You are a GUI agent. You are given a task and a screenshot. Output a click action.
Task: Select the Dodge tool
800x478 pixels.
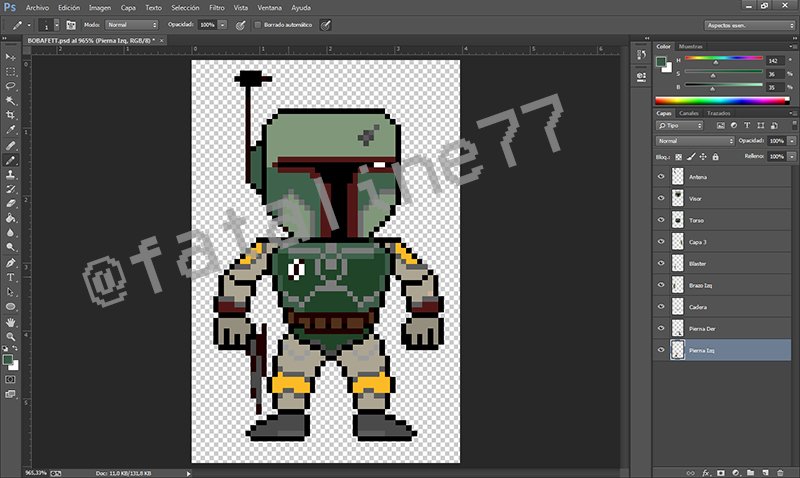10,247
